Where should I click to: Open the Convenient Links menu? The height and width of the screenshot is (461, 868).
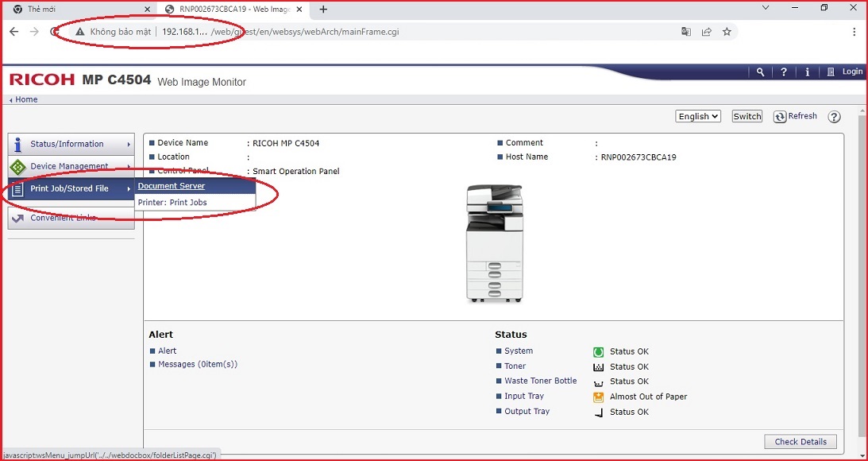pyautogui.click(x=71, y=219)
